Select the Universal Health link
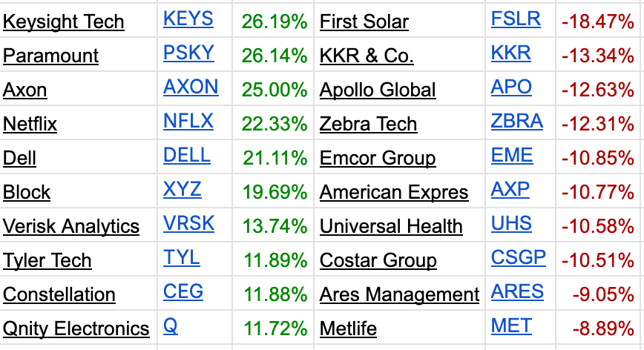The height and width of the screenshot is (350, 644). click(391, 227)
